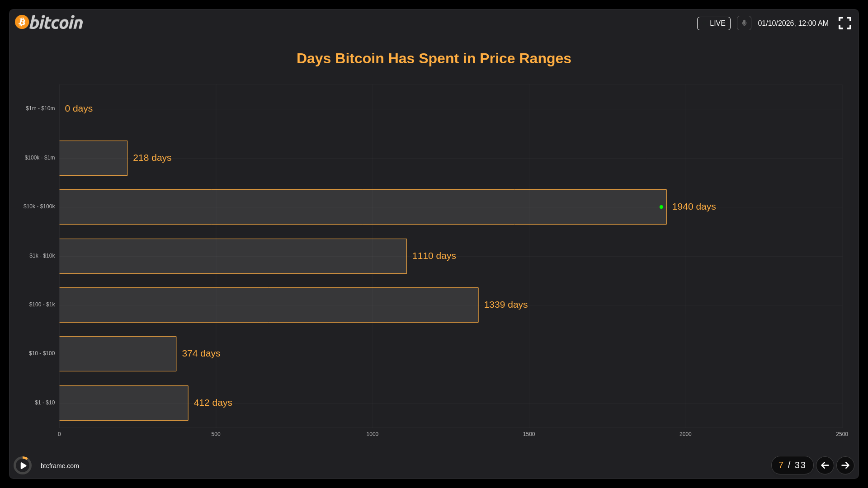Advance to the next slide arrow
The width and height of the screenshot is (868, 488).
pyautogui.click(x=845, y=465)
